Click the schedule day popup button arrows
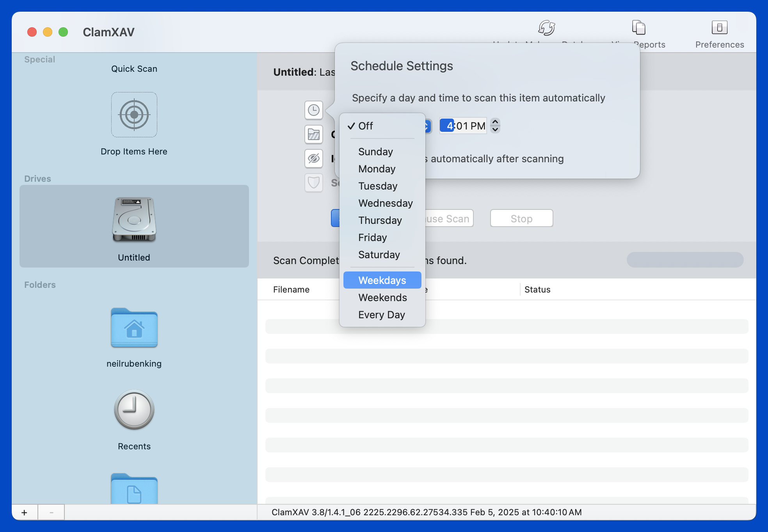The width and height of the screenshot is (768, 532). point(428,126)
